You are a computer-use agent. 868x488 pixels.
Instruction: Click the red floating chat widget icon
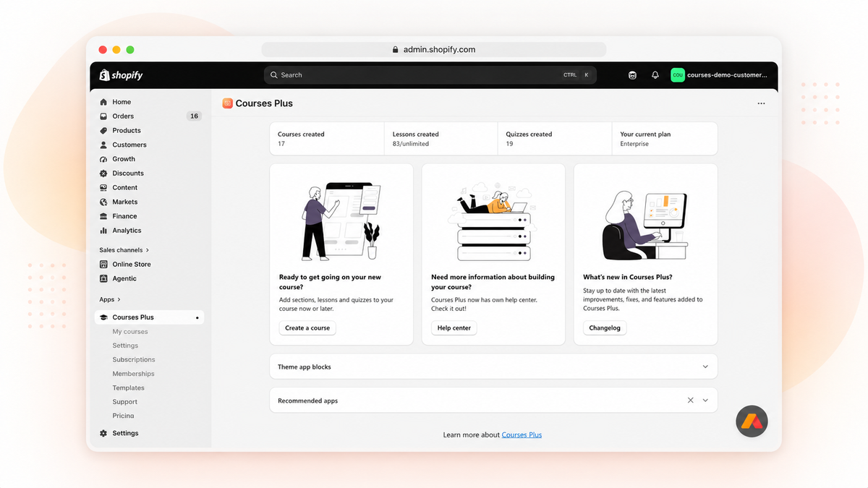pyautogui.click(x=752, y=421)
